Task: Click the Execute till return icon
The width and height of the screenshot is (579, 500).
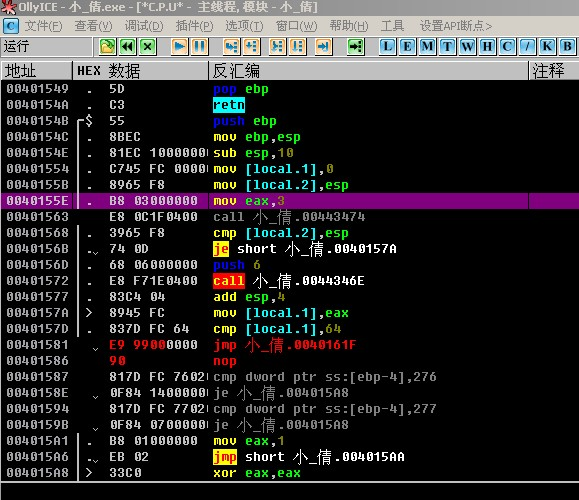Action: point(323,47)
